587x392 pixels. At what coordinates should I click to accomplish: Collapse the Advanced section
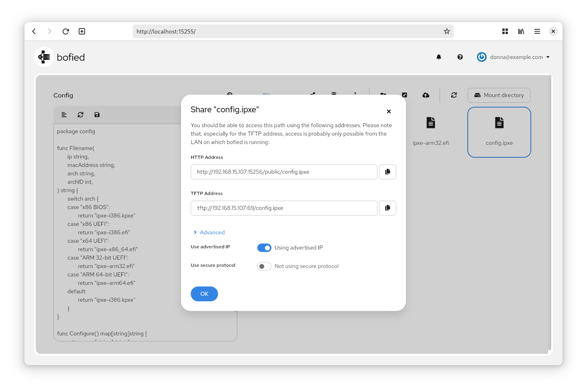click(x=209, y=232)
